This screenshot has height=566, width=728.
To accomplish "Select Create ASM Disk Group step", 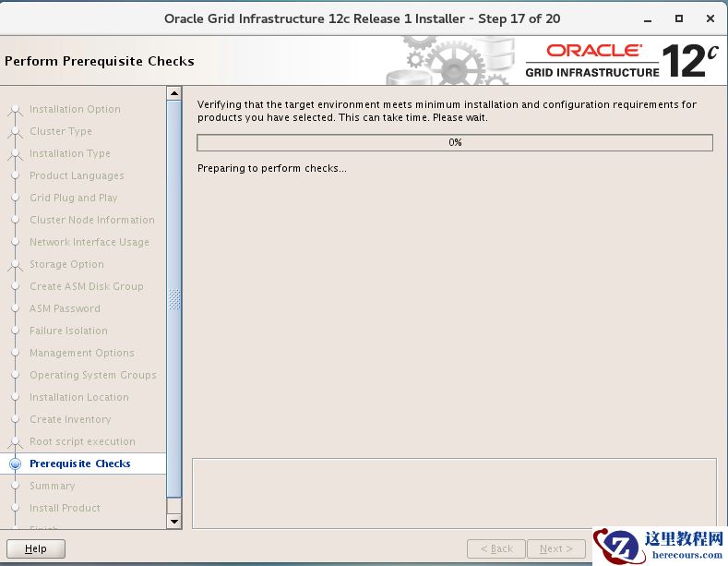I will point(87,286).
